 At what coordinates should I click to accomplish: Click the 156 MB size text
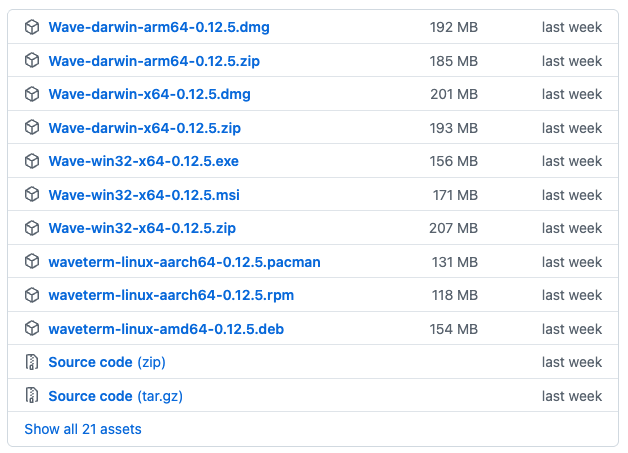click(x=454, y=161)
